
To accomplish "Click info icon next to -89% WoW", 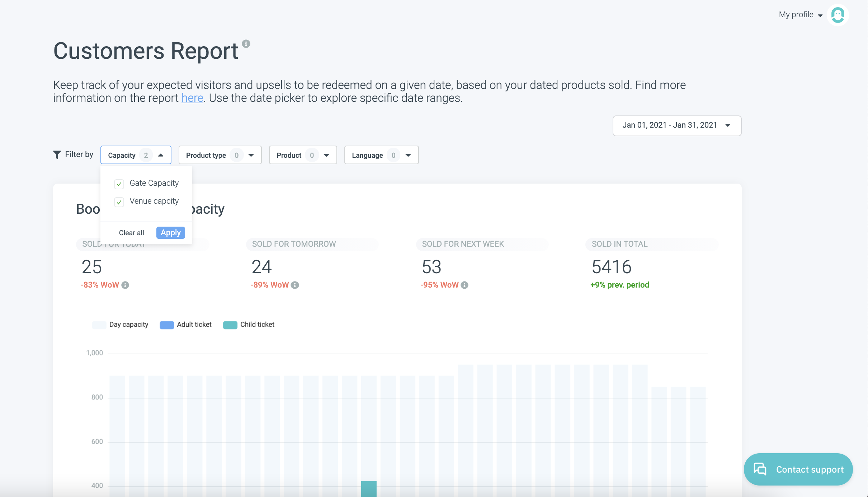I will coord(295,285).
